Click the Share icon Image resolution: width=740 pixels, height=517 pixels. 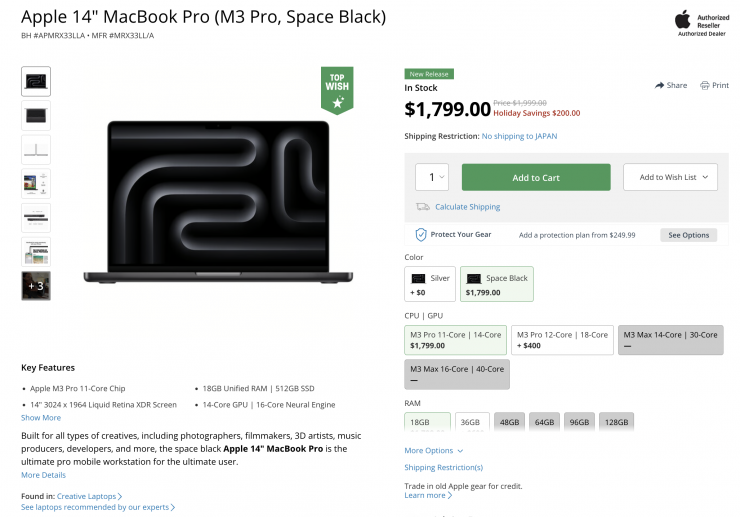click(660, 86)
